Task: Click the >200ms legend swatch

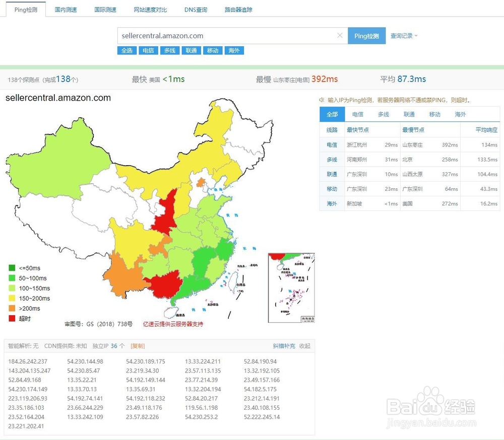Action: click(12, 308)
